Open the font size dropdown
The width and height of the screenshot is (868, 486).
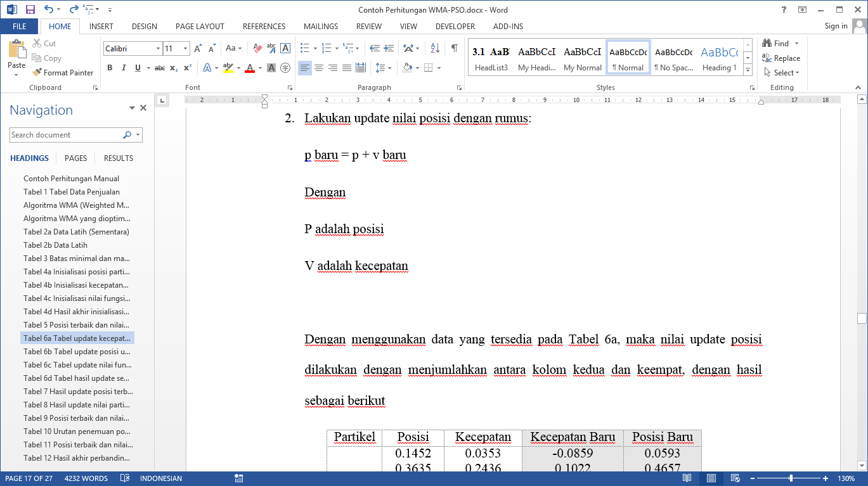click(x=185, y=49)
